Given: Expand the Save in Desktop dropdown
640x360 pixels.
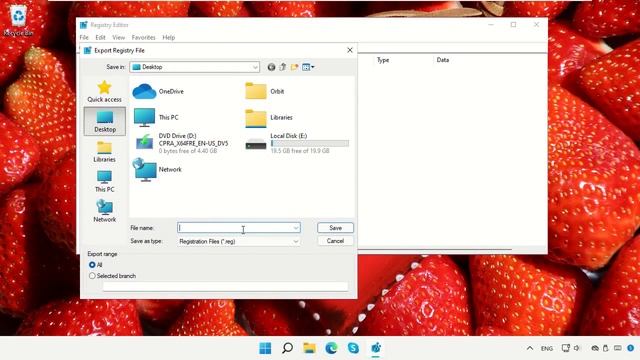Looking at the screenshot, I should click(x=255, y=67).
